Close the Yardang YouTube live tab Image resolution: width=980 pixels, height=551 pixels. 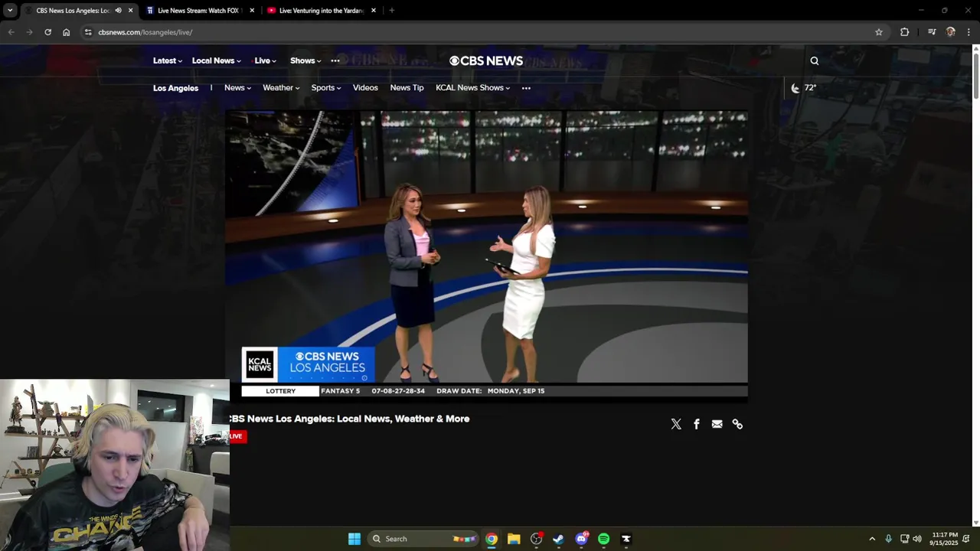click(374, 11)
